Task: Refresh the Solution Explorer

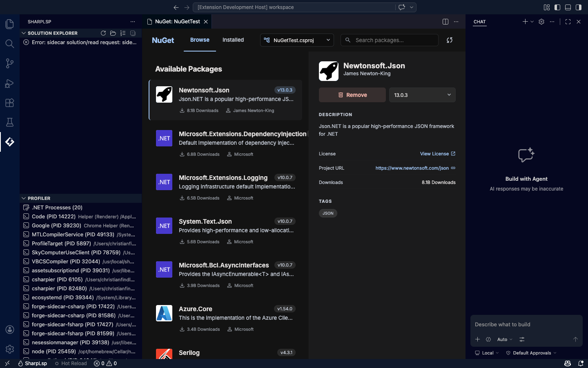Action: [103, 33]
